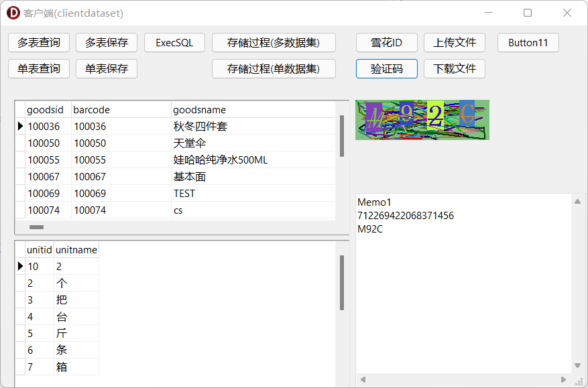Image resolution: width=588 pixels, height=388 pixels.
Task: Click 存储过程(单数据集) button
Action: (274, 68)
